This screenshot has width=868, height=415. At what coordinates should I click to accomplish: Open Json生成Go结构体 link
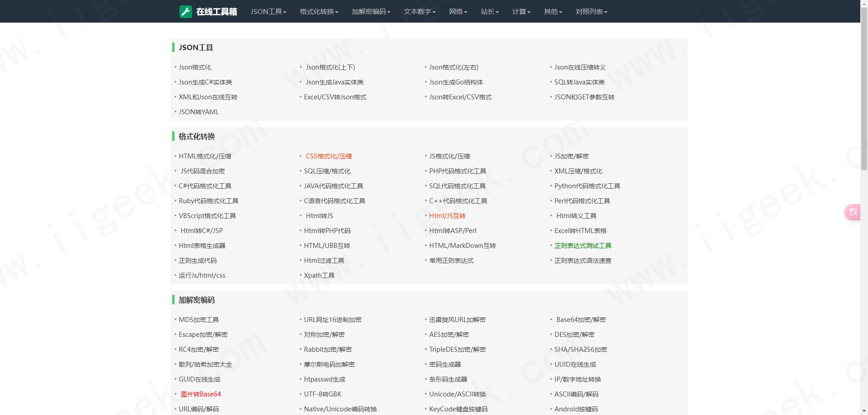pyautogui.click(x=456, y=82)
